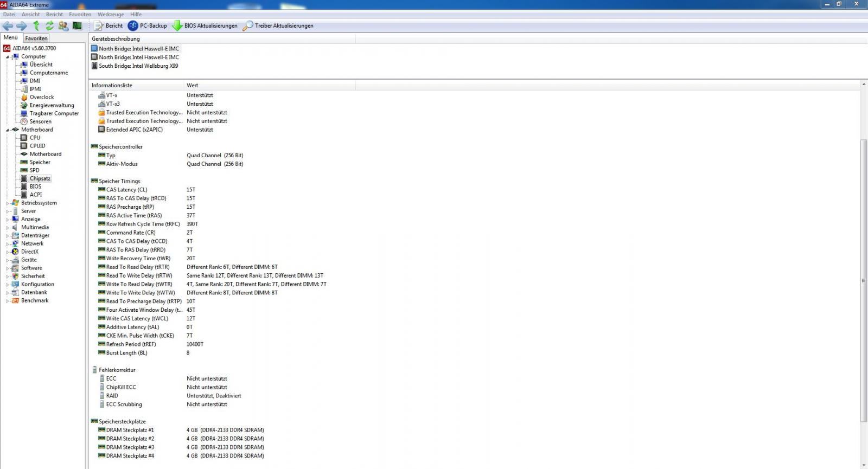Open Treiber Aktualisierungen from the toolbar

point(278,25)
